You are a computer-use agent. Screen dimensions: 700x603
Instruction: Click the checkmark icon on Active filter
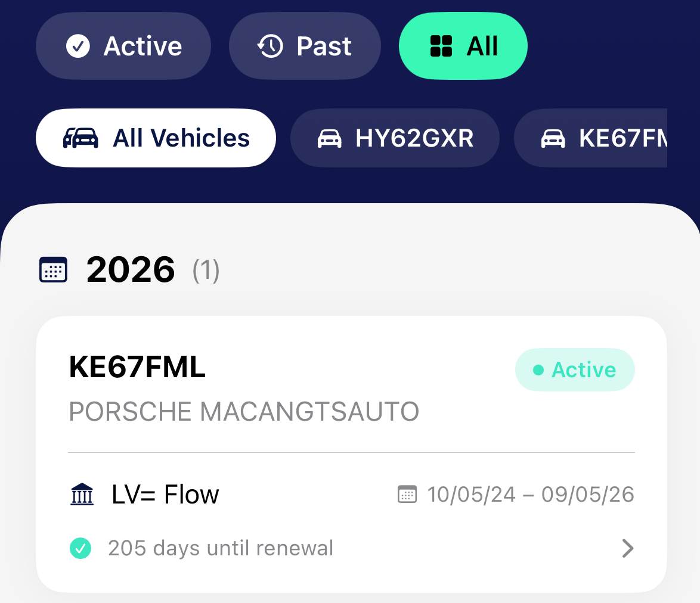pyautogui.click(x=78, y=46)
